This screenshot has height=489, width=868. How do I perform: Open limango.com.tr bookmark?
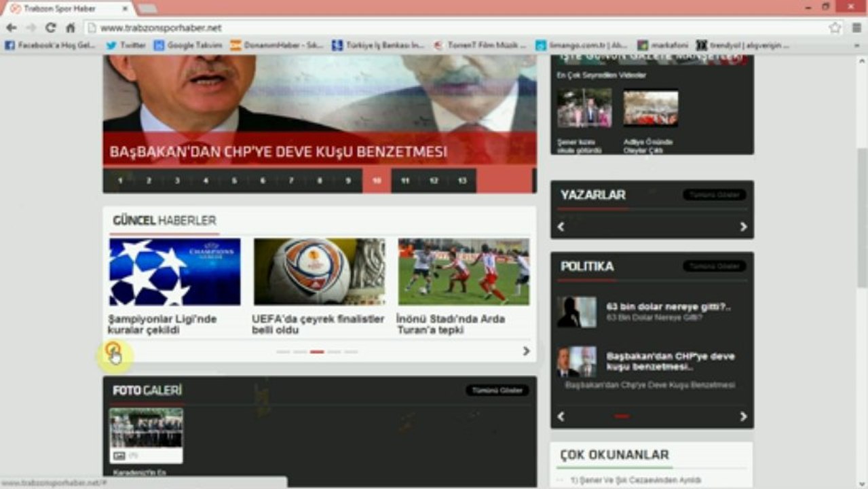click(x=582, y=46)
